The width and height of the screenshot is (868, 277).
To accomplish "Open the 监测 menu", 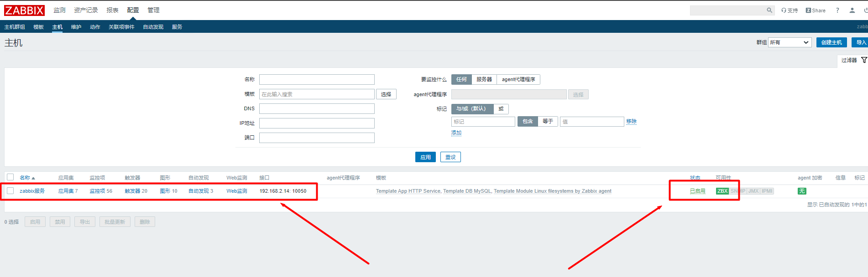I will (x=59, y=10).
